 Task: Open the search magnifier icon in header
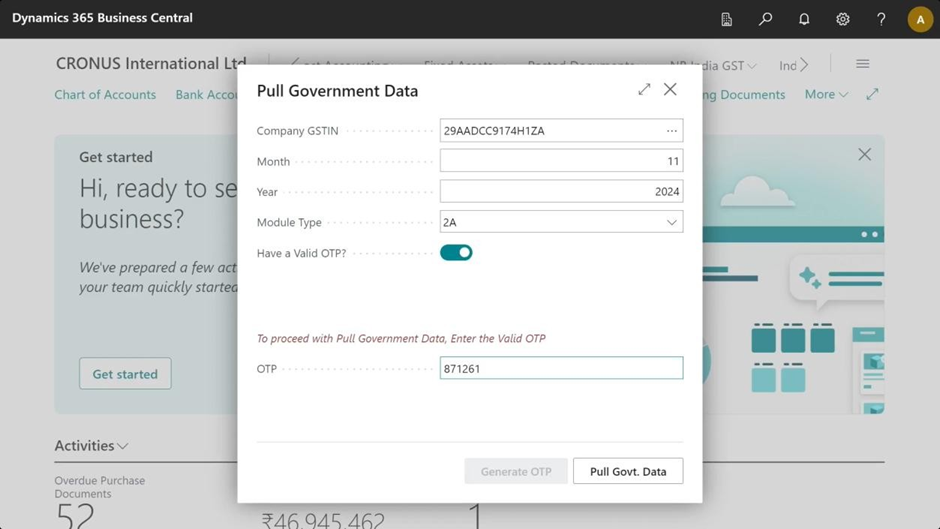coord(765,19)
